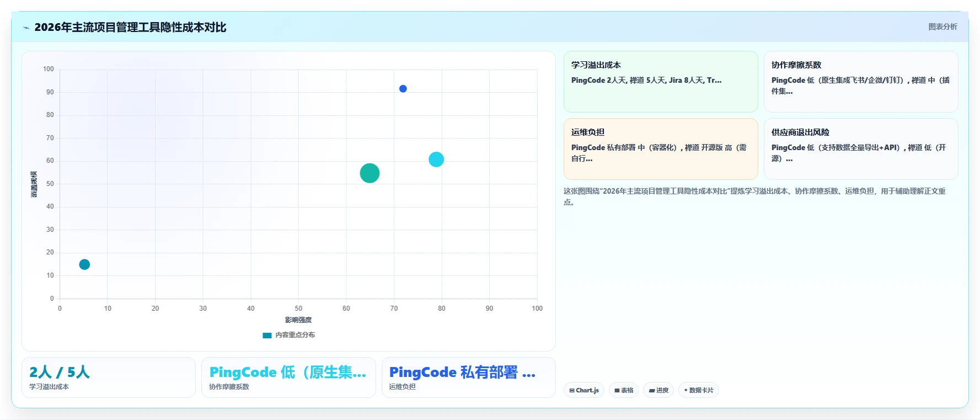
Task: Click the 表格 tag chip
Action: coord(624,390)
